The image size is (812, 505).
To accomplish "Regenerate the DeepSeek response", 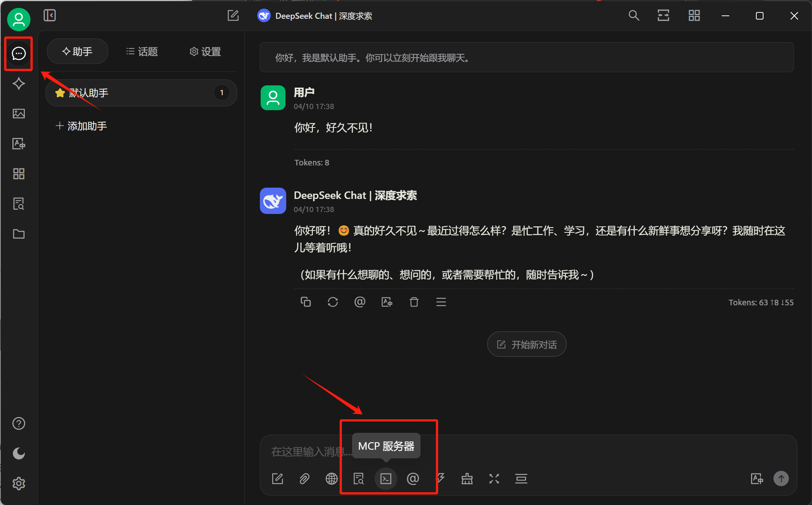I will [333, 302].
